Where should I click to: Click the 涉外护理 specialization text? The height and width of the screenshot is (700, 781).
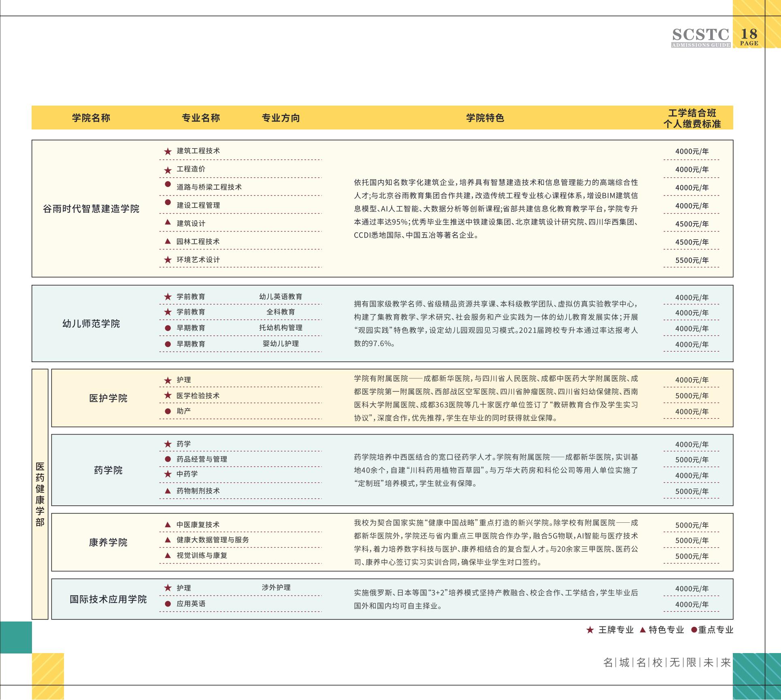click(276, 588)
